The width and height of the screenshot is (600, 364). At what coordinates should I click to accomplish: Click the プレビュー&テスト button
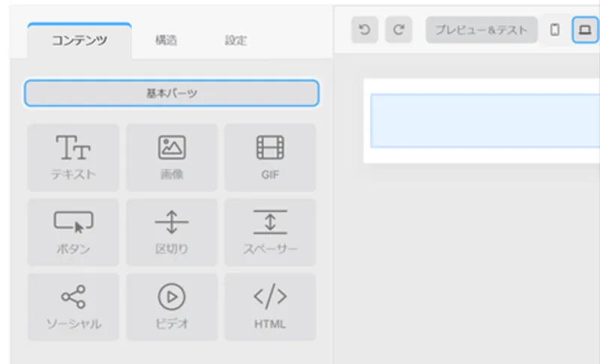[x=481, y=30]
